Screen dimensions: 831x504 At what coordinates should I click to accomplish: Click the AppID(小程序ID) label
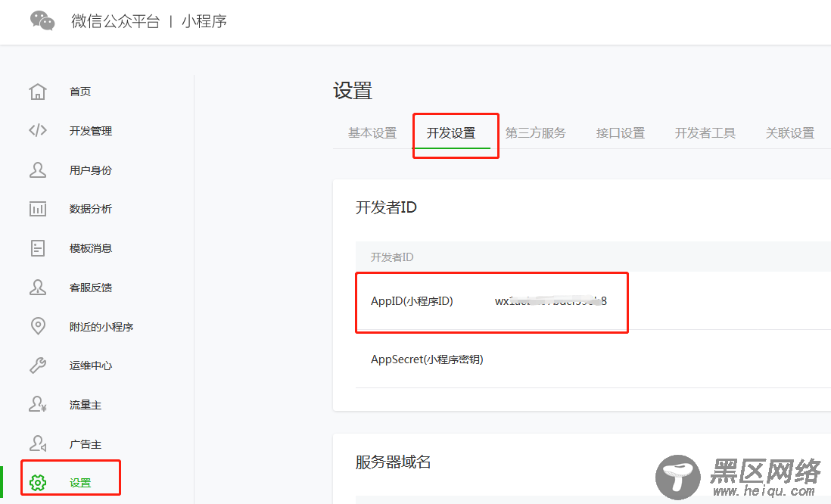412,301
